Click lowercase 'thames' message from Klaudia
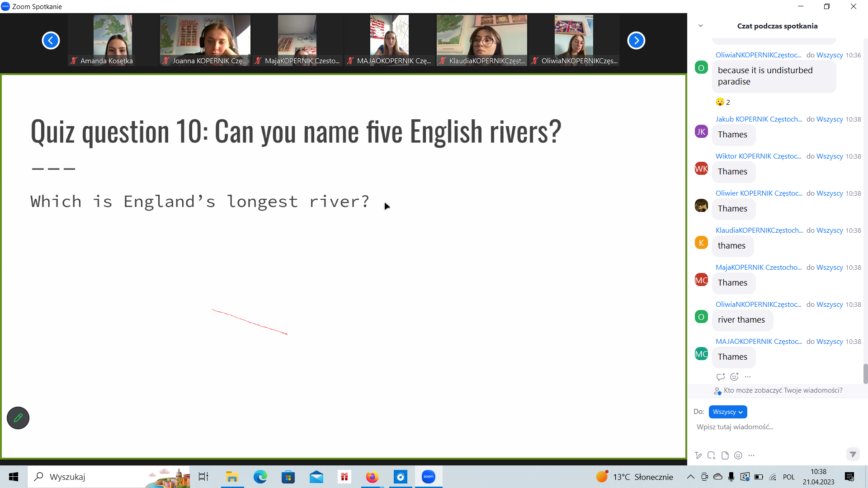This screenshot has width=868, height=488. pos(732,246)
